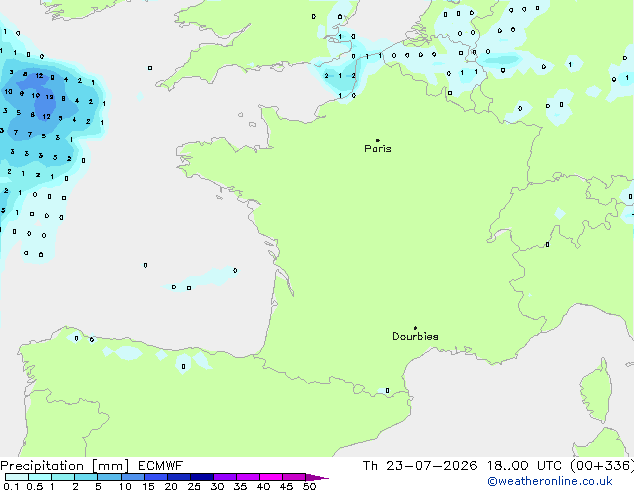Click the legend scale label '35'
Image resolution: width=634 pixels, height=490 pixels.
tap(240, 486)
